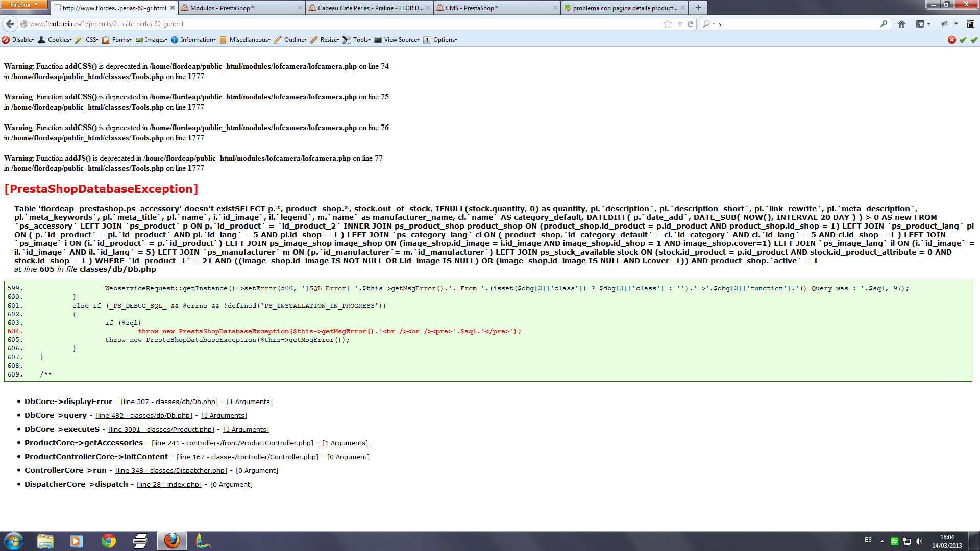Click the red error indicator icon
This screenshot has width=980, height=551.
tap(951, 40)
